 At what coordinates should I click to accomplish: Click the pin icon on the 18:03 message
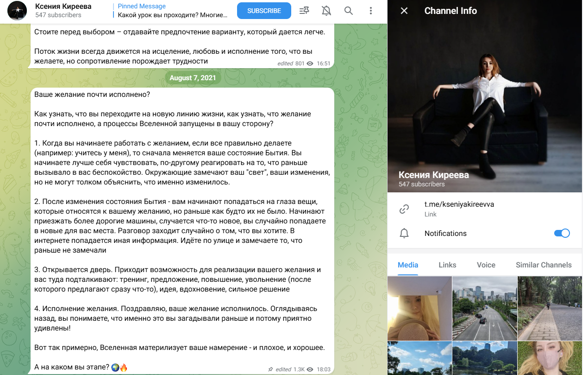(270, 369)
